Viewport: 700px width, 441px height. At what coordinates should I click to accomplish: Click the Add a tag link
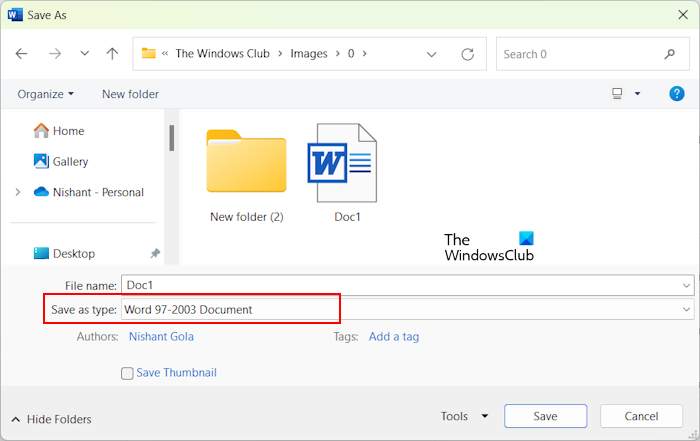394,337
